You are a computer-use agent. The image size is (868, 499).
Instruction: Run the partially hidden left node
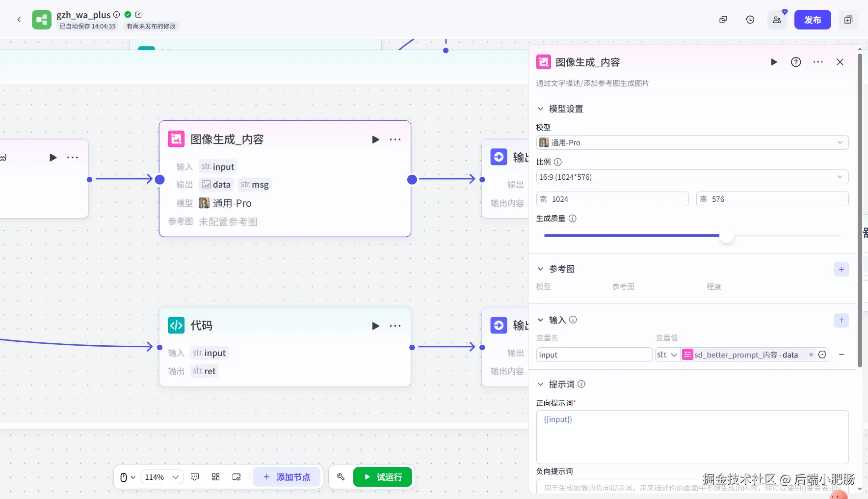pyautogui.click(x=53, y=158)
